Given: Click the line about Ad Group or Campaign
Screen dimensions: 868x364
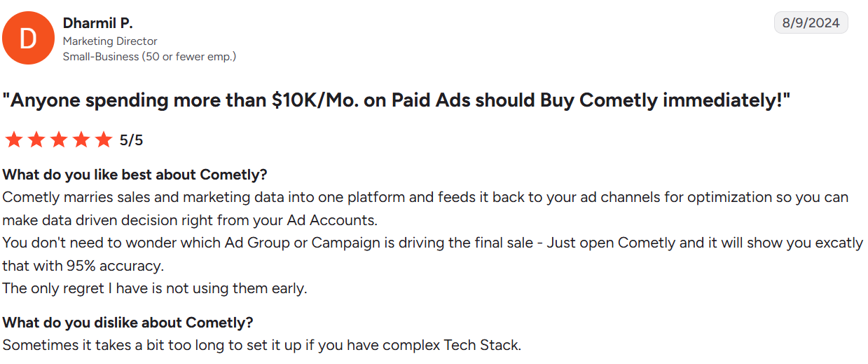Looking at the screenshot, I should click(x=432, y=243).
